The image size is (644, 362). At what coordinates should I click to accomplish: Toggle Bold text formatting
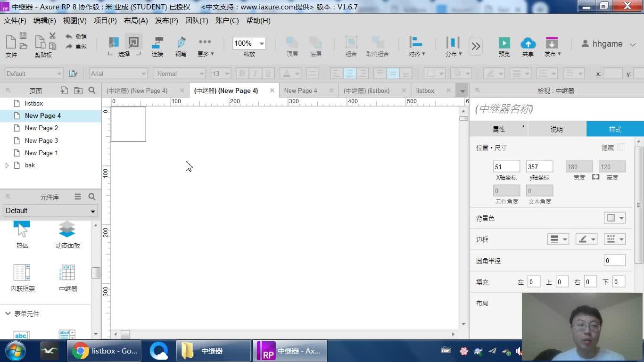click(x=242, y=74)
